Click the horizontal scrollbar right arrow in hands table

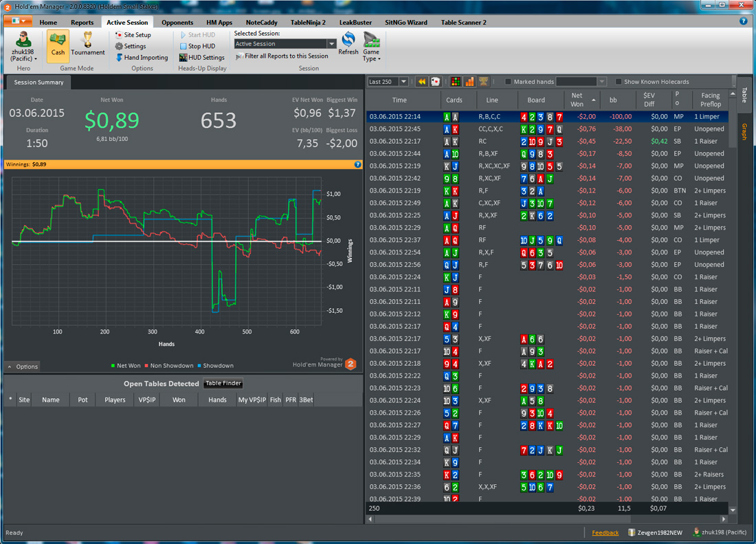pos(724,519)
